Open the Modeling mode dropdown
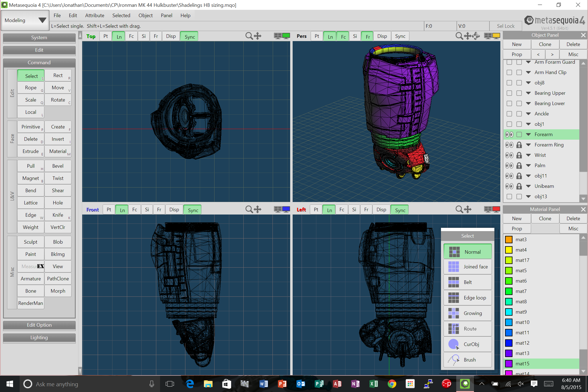The image size is (588, 392). click(25, 20)
